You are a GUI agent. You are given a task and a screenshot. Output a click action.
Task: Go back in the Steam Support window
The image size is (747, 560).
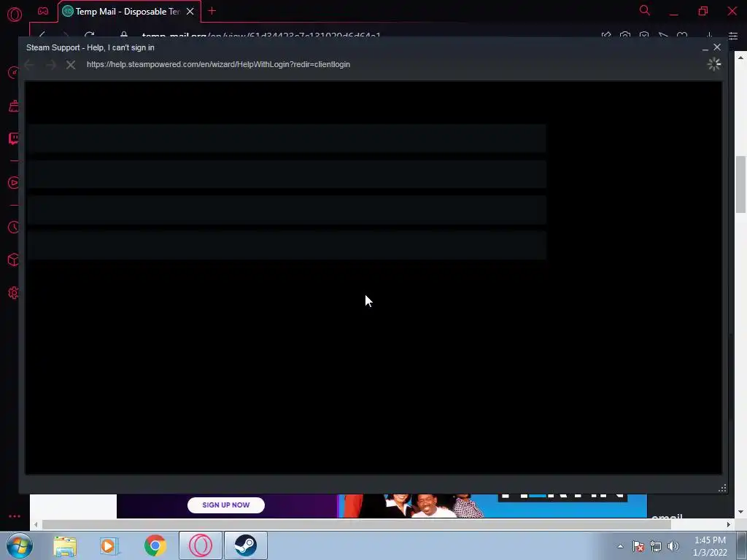click(x=29, y=65)
